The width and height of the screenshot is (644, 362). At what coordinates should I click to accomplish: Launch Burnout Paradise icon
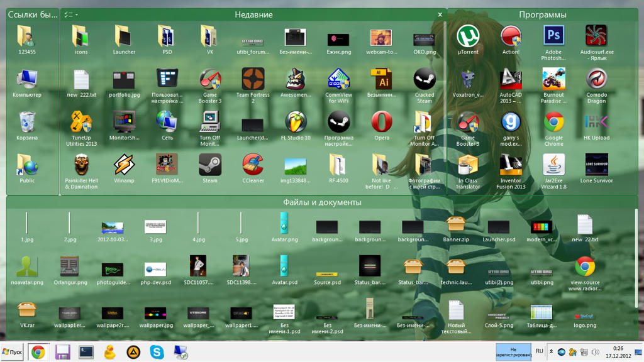click(x=553, y=85)
